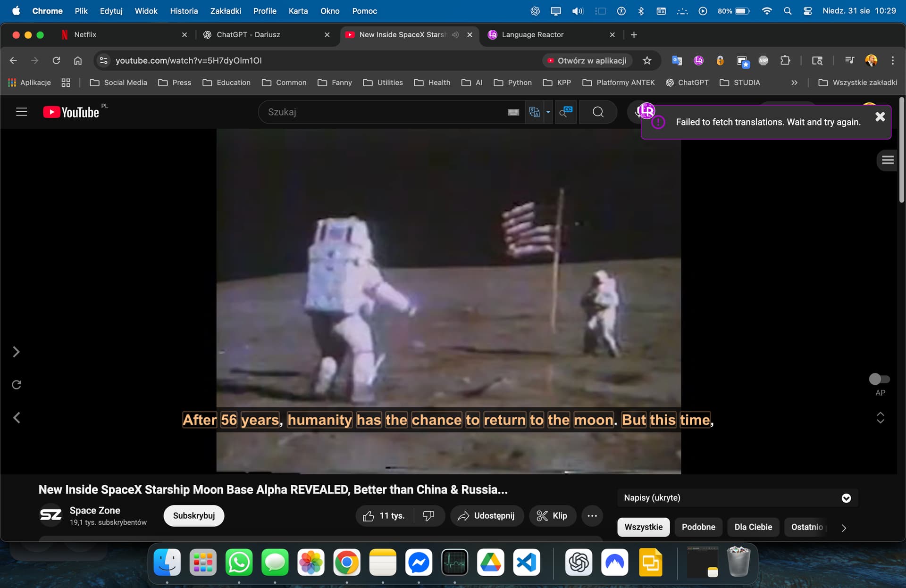Open translate dropdown arrow in search bar
Viewport: 906px width, 588px height.
point(548,112)
